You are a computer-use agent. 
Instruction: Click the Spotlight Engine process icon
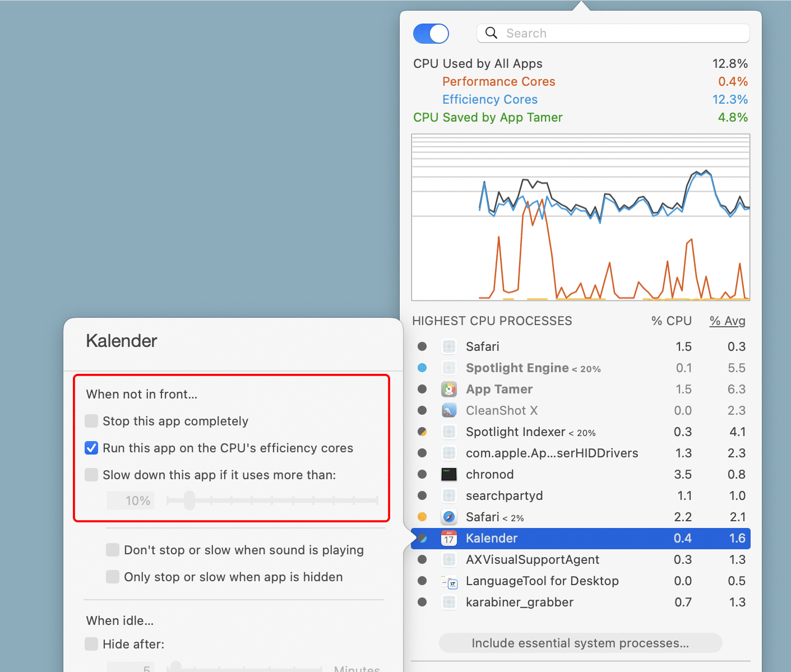point(449,368)
